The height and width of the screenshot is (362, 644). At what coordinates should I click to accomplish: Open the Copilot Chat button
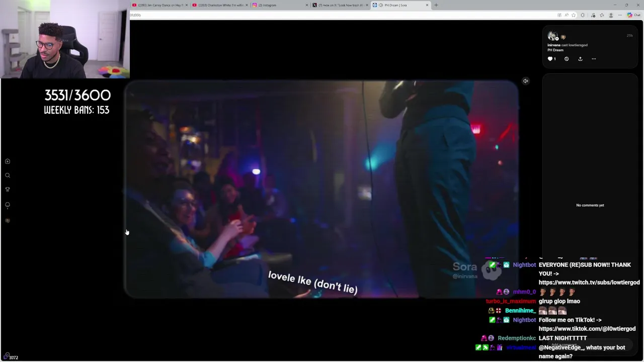633,15
